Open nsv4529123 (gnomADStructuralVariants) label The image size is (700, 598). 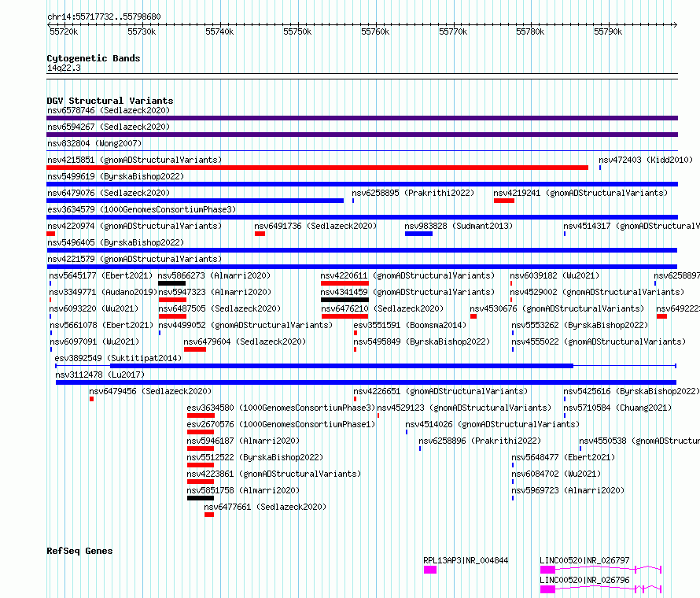(464, 408)
